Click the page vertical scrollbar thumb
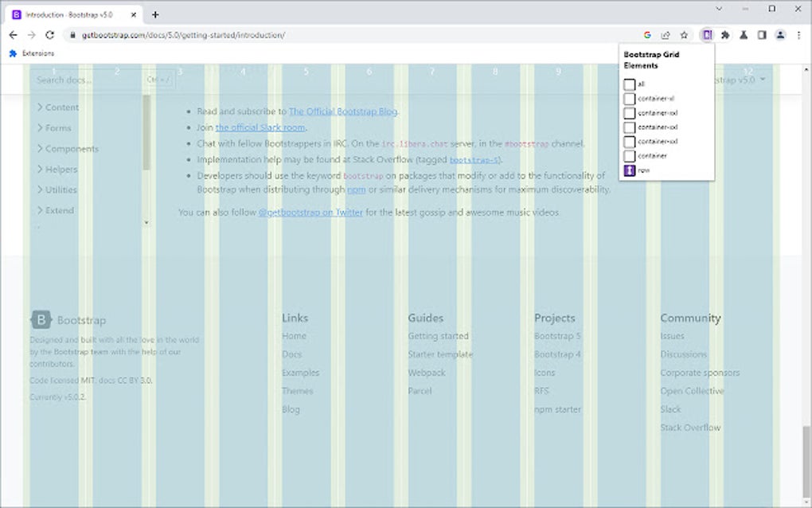812x508 pixels. [x=806, y=461]
